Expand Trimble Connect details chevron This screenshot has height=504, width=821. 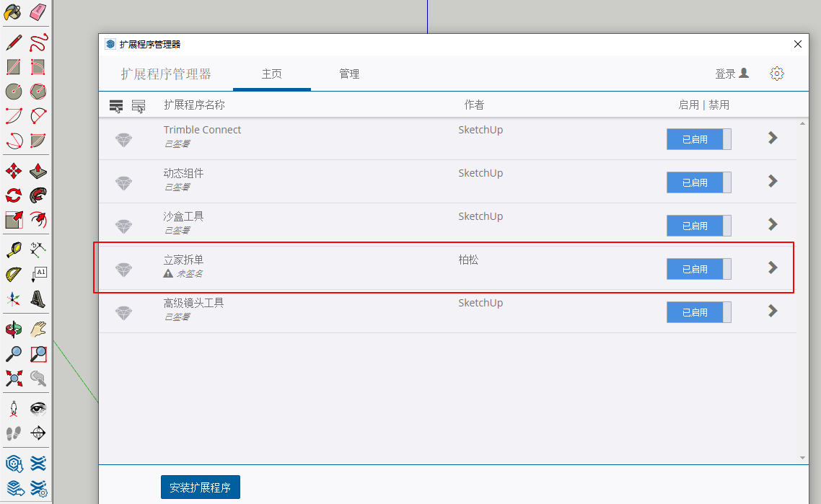tap(773, 138)
